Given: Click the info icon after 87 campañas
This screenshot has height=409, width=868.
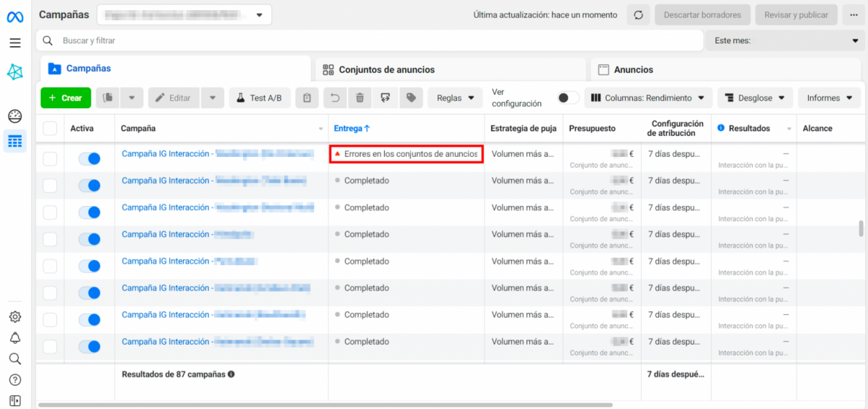Looking at the screenshot, I should tap(231, 374).
